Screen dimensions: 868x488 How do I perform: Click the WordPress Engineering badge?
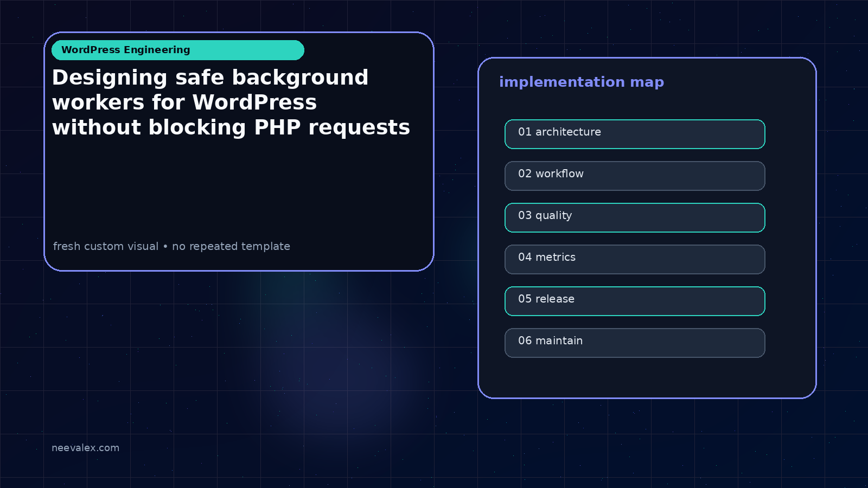(178, 50)
